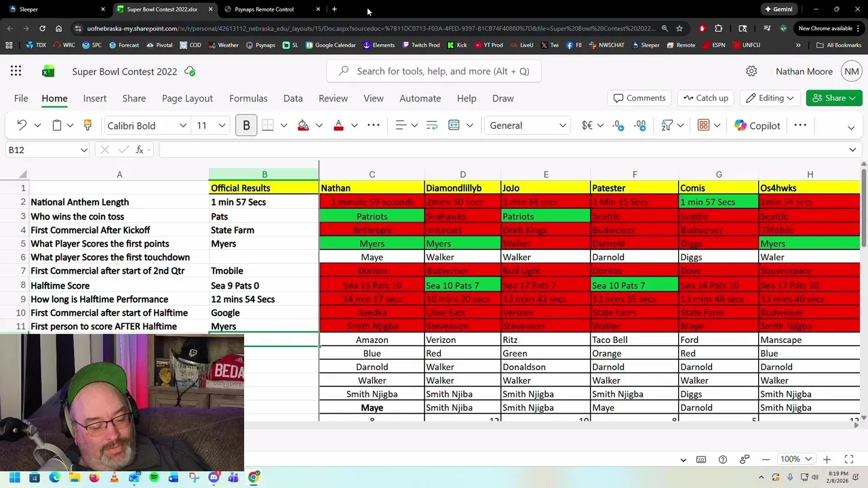Click the full screen view icon
868x488 pixels.
pos(848,460)
